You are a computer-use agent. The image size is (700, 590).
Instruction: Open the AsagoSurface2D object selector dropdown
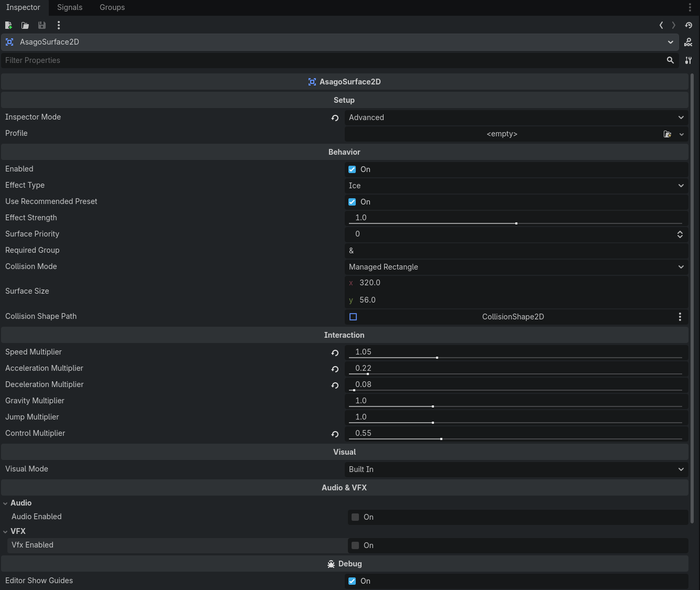(x=340, y=42)
